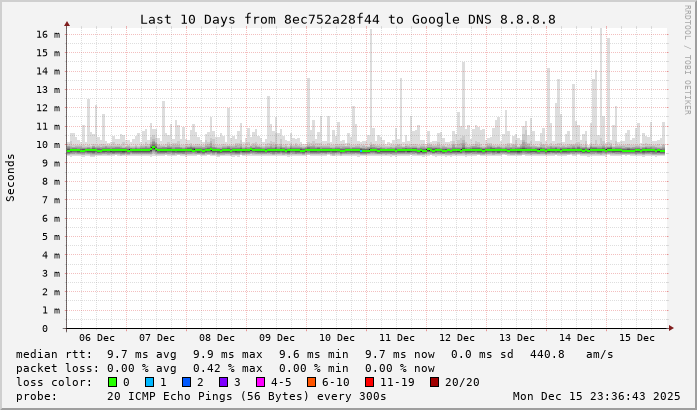Image resolution: width=697 pixels, height=410 pixels.
Task: Click the graph title mentioning Google DNS 8.8.8.8
Action: tap(347, 19)
